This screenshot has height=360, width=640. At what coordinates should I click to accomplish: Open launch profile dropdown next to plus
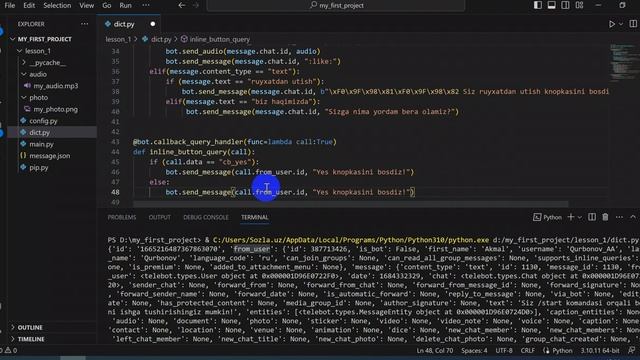[580, 218]
